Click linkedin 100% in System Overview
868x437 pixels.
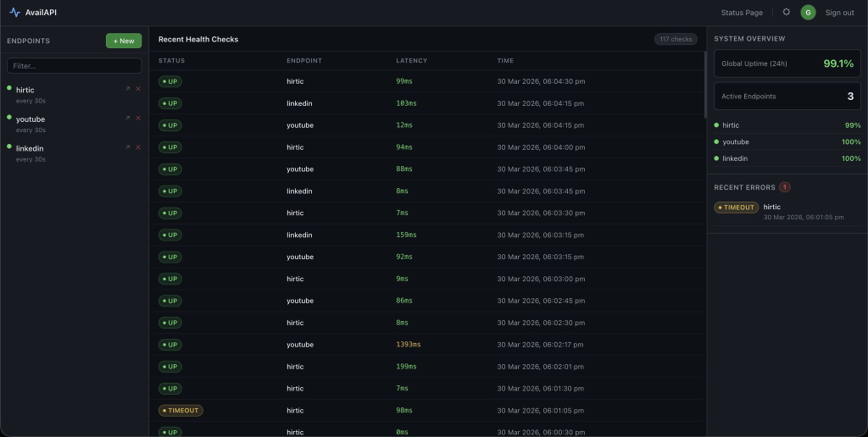click(787, 158)
